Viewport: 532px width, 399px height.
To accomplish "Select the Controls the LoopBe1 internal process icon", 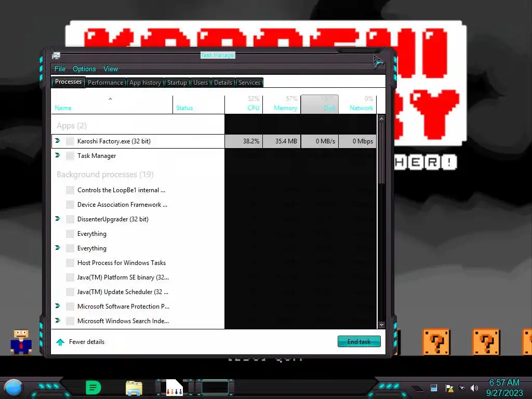I will tap(70, 190).
